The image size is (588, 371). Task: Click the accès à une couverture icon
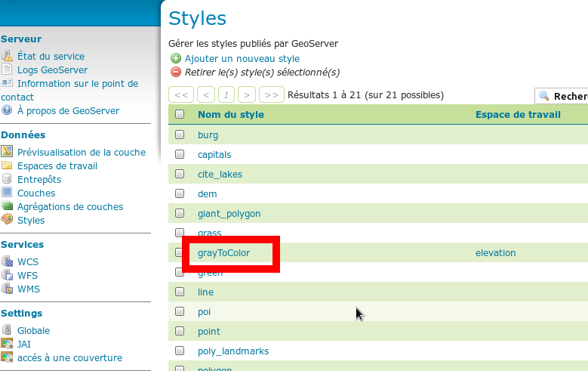click(7, 357)
